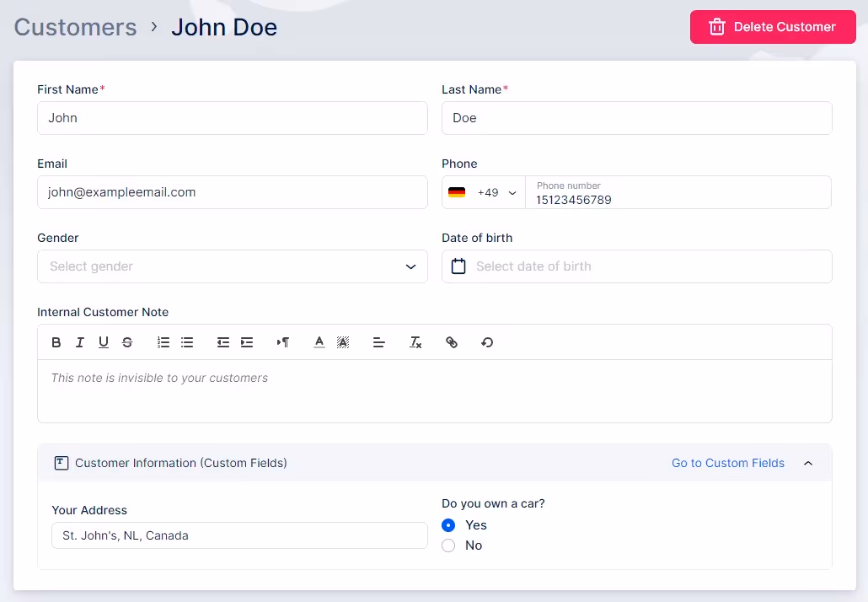Collapse the Customer Information section
This screenshot has height=602, width=868.
tap(808, 463)
